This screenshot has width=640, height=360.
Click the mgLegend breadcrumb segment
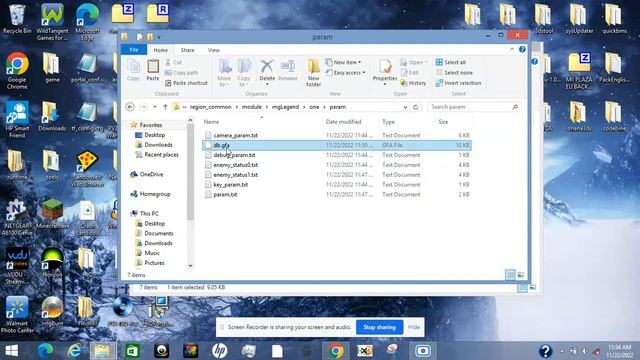(285, 107)
